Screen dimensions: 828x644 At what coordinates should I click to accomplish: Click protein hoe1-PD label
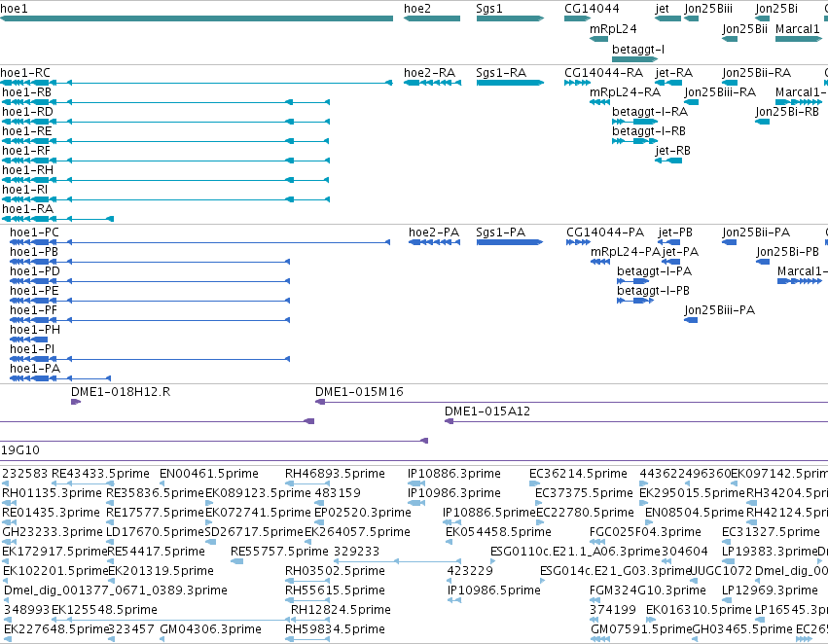[x=35, y=271]
